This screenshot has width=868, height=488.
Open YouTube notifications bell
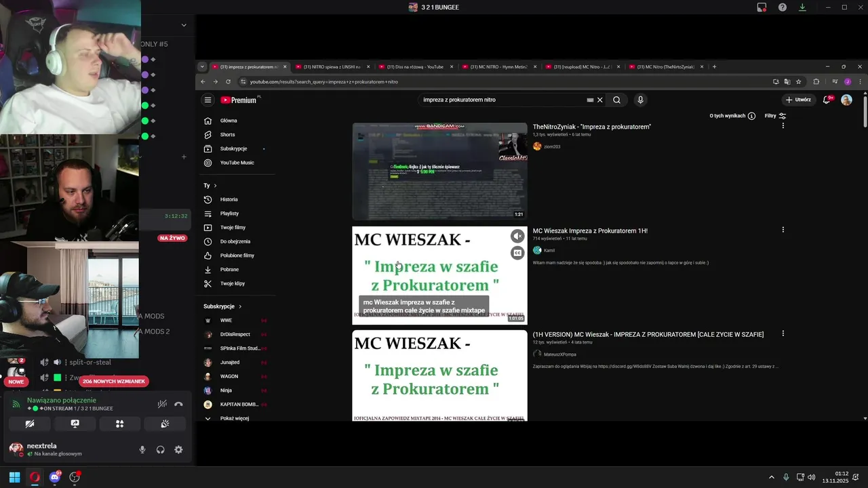(827, 100)
